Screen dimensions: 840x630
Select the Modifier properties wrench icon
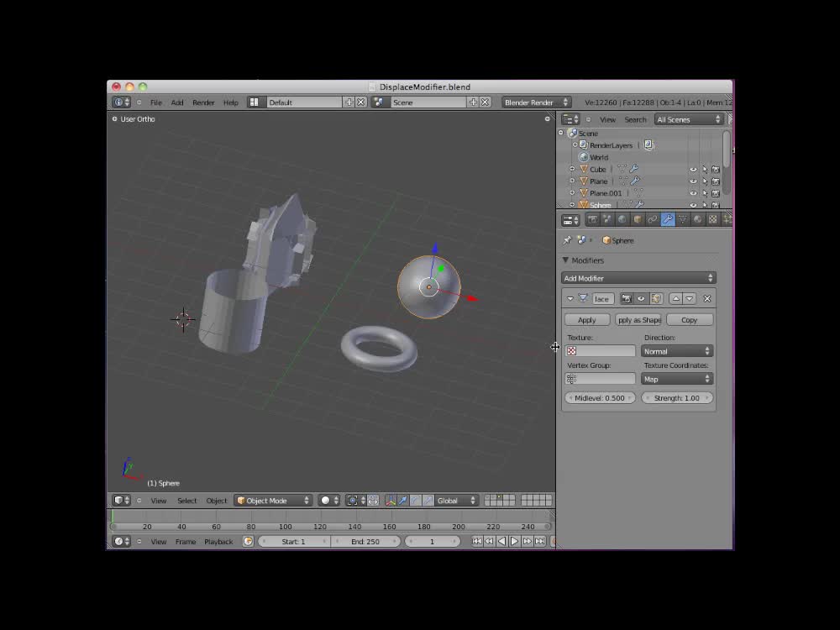coord(668,219)
